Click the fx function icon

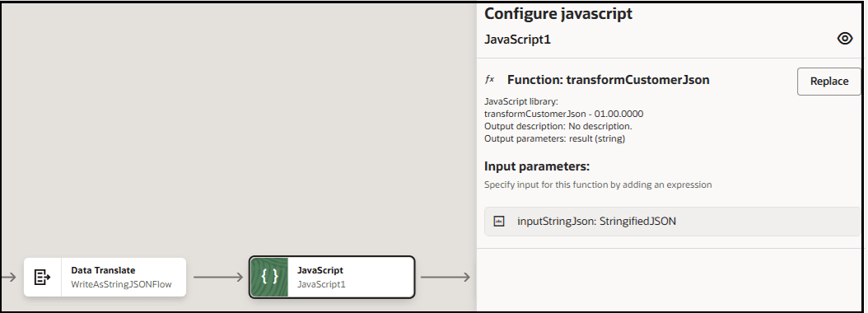tap(489, 80)
